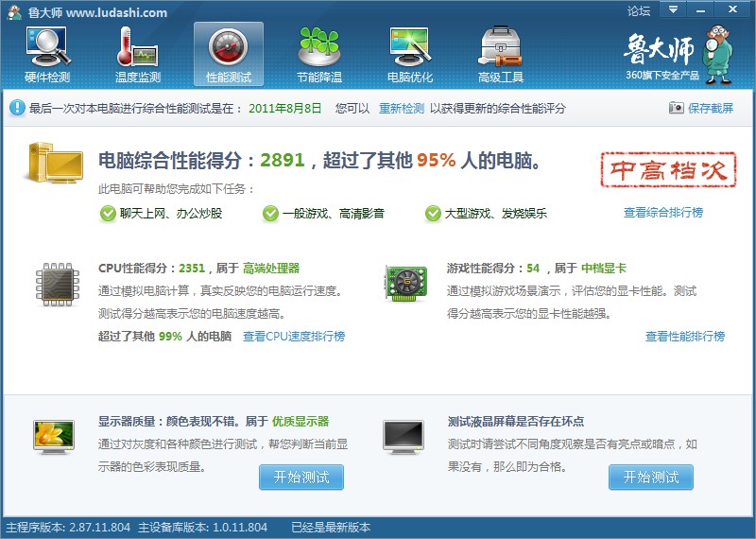The image size is (756, 539).
Task: Click the green check next to 聊天上网、办公炒股
Action: [108, 214]
